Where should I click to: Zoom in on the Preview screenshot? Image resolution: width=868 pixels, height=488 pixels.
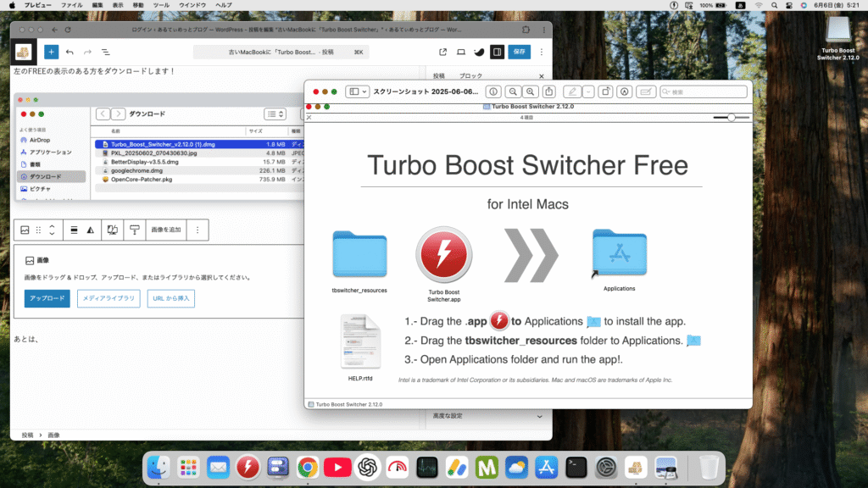531,91
